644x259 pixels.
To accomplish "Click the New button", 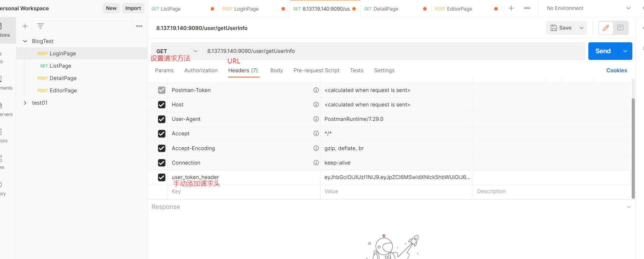I will (x=111, y=8).
